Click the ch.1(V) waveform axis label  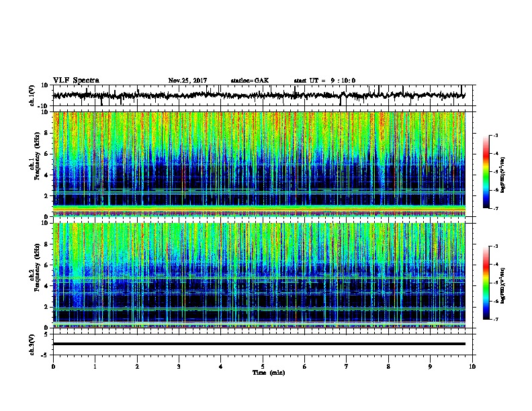(x=32, y=95)
